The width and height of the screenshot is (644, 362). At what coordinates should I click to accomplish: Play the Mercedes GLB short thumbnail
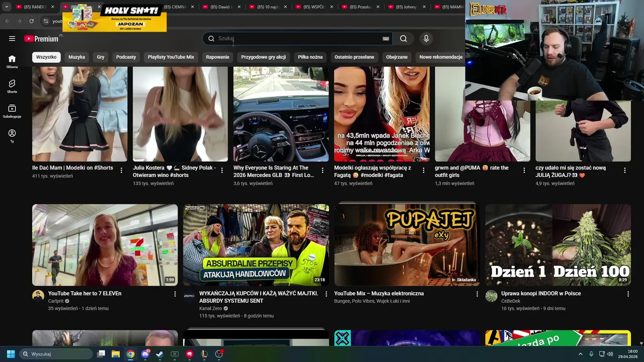pos(281,114)
